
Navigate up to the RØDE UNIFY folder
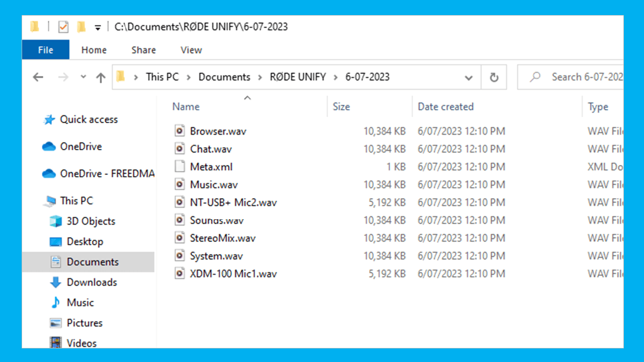[100, 76]
